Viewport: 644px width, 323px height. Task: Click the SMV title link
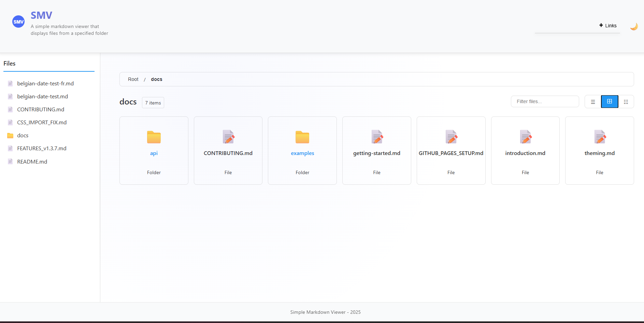pyautogui.click(x=41, y=15)
